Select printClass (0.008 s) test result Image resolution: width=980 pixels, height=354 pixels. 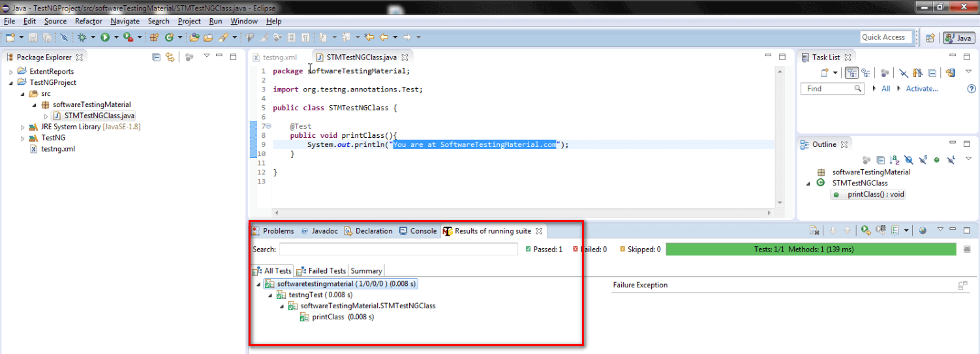(337, 317)
